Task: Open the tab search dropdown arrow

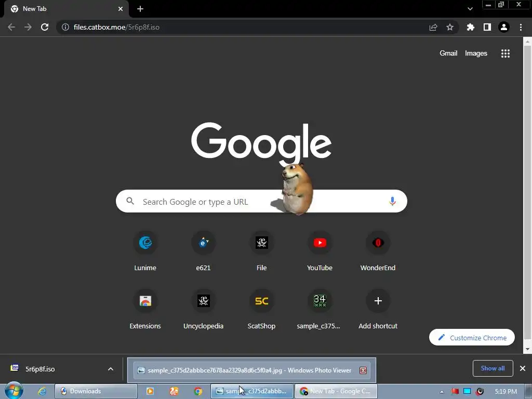Action: pyautogui.click(x=470, y=9)
